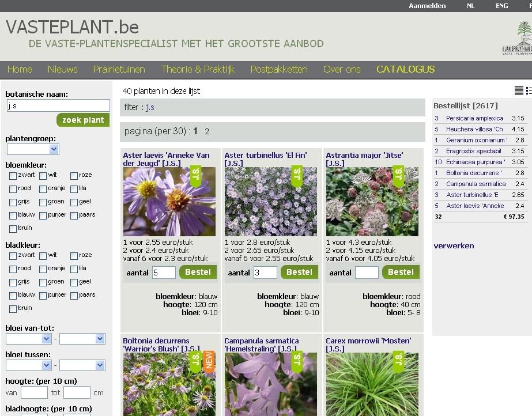Viewport: 532px width, 416px height.
Task: Check bloemkleur wit checkbox
Action: (x=43, y=176)
